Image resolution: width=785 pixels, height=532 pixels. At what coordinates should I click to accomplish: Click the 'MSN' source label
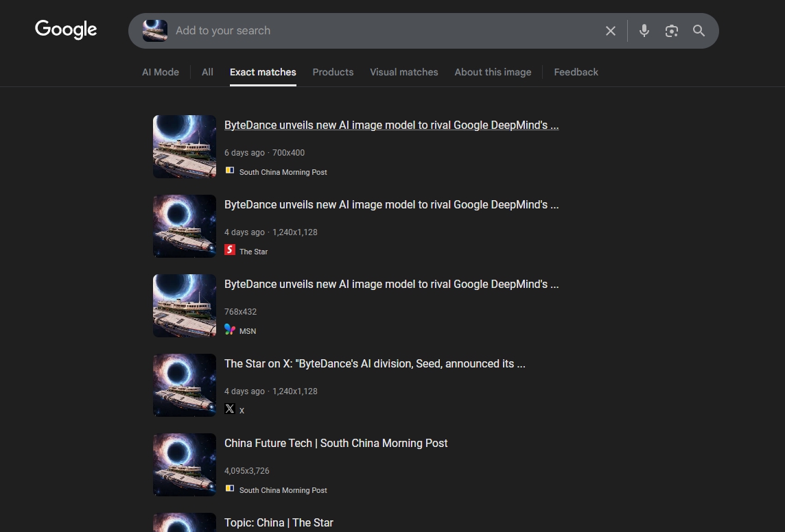[247, 331]
